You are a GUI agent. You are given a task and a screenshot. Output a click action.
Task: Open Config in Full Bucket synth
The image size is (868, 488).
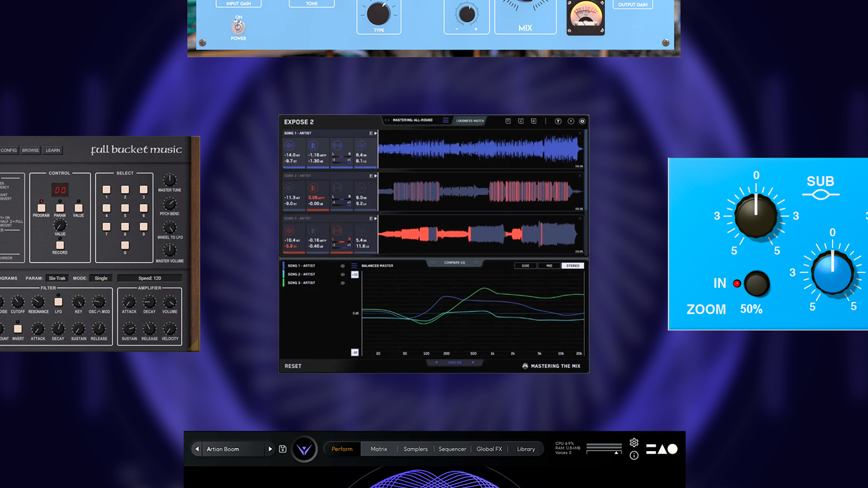point(8,151)
